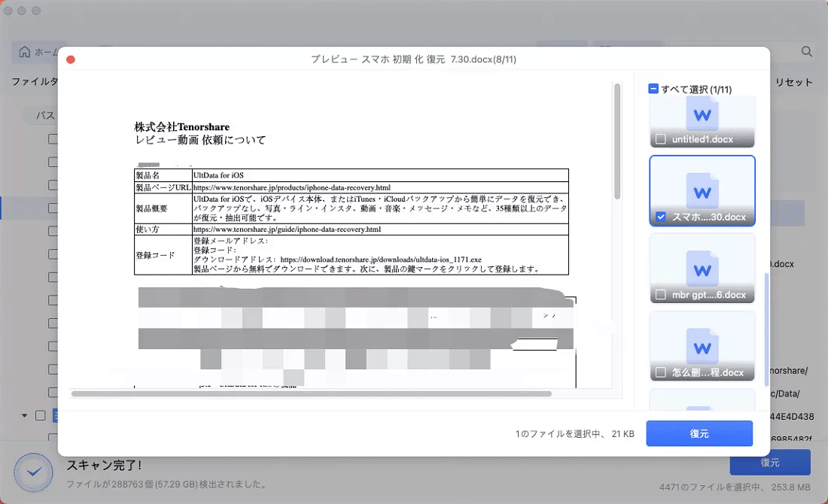Toggle the すべて選択 checkbox
This screenshot has height=504, width=828.
pyautogui.click(x=653, y=89)
